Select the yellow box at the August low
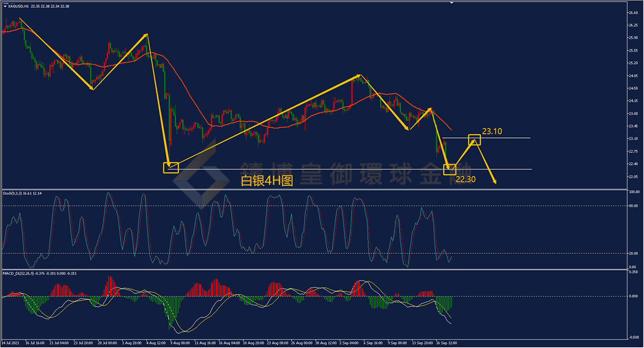Screen dimensions: 644x348 point(171,167)
